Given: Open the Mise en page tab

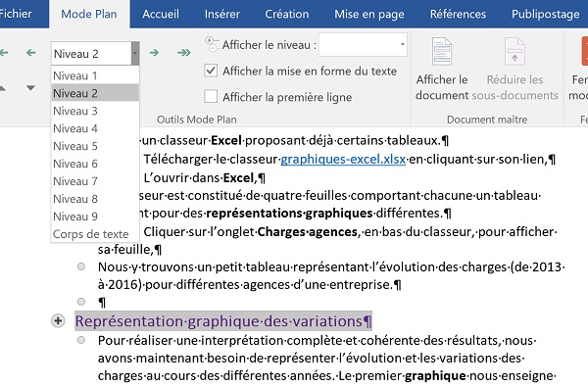Looking at the screenshot, I should pyautogui.click(x=369, y=14).
